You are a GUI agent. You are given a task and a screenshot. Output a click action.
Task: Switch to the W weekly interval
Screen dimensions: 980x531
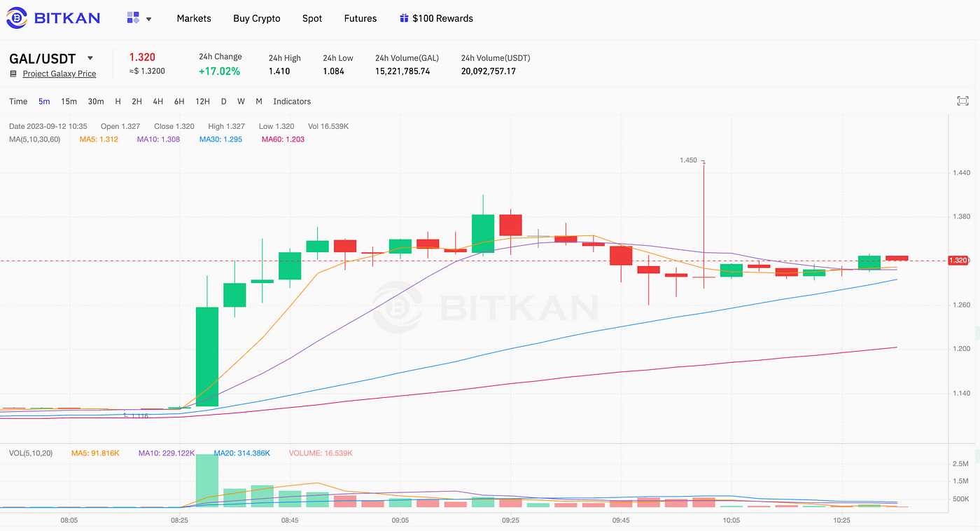pos(241,102)
